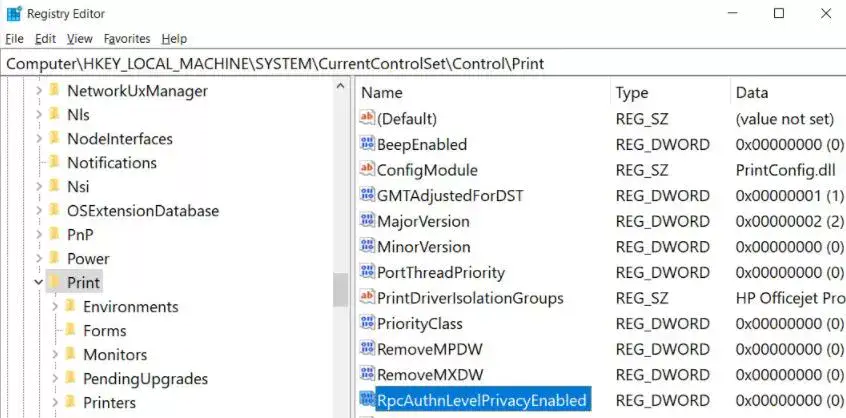846x418 pixels.
Task: Select the Forms subkey label
Action: pyautogui.click(x=105, y=331)
